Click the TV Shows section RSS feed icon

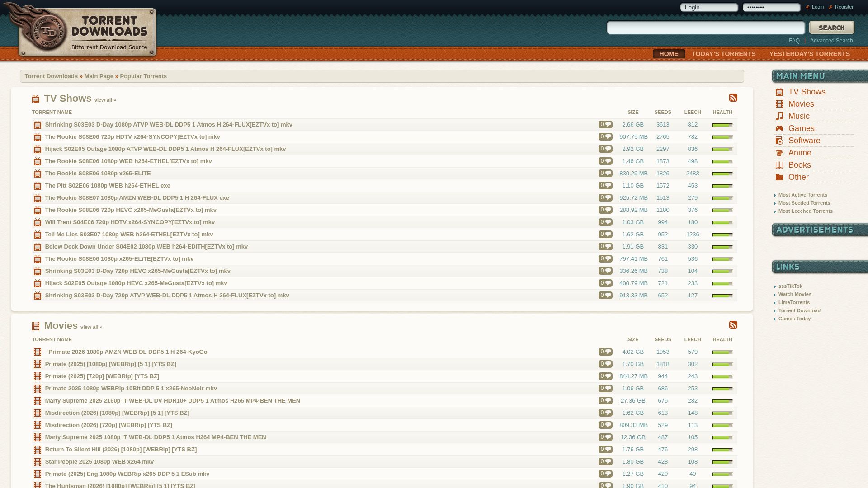point(733,98)
